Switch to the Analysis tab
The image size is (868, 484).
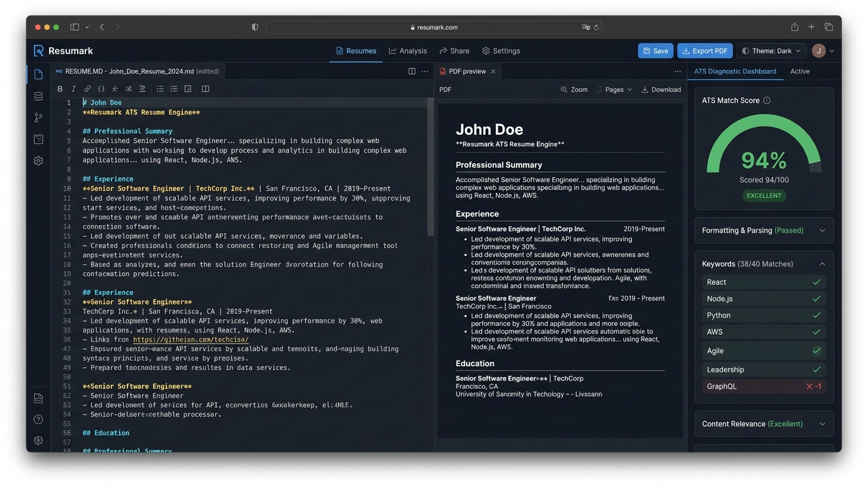tap(408, 51)
